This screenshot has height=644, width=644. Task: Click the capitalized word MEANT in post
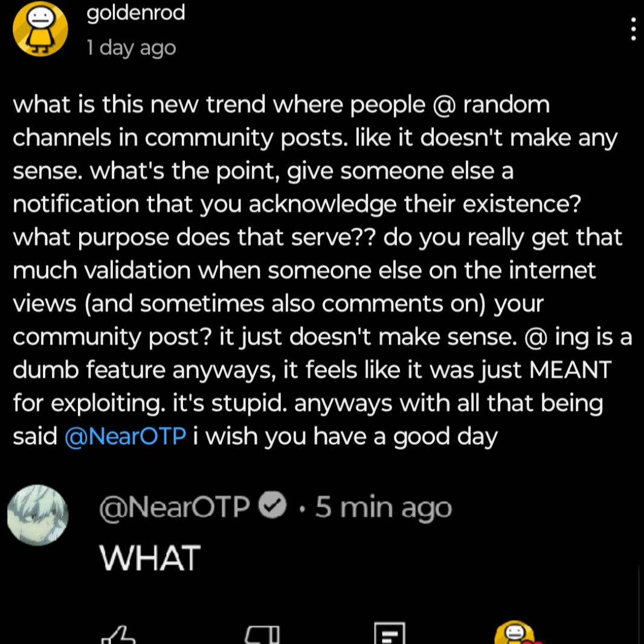(570, 369)
